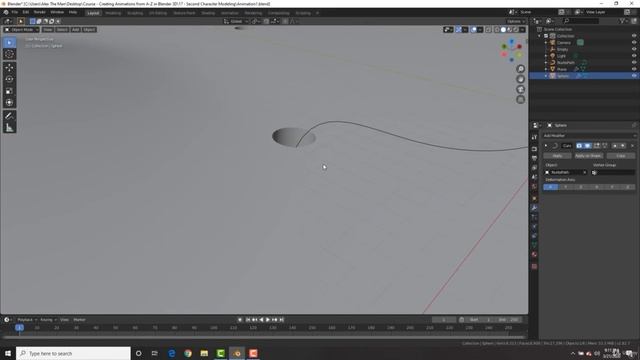Click the timeline horizontal scrollbar
The width and height of the screenshot is (640, 360).
263,337
